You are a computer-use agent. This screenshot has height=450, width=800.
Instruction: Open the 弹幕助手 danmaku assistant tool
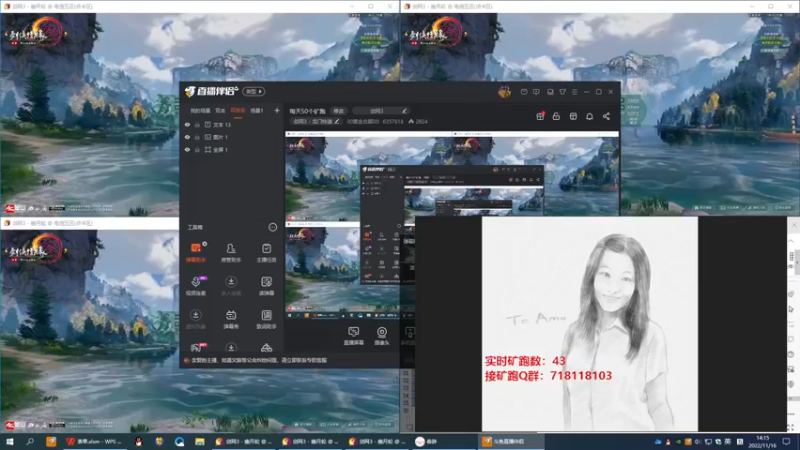195,253
